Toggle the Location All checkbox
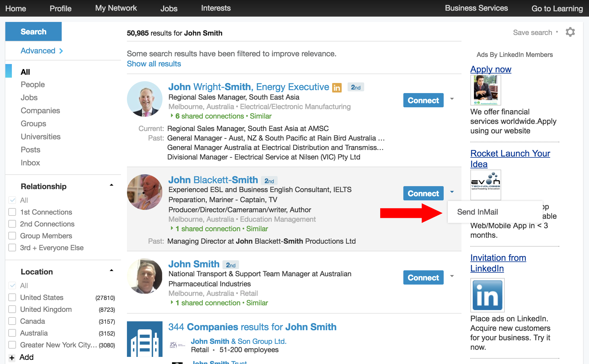 pyautogui.click(x=12, y=285)
